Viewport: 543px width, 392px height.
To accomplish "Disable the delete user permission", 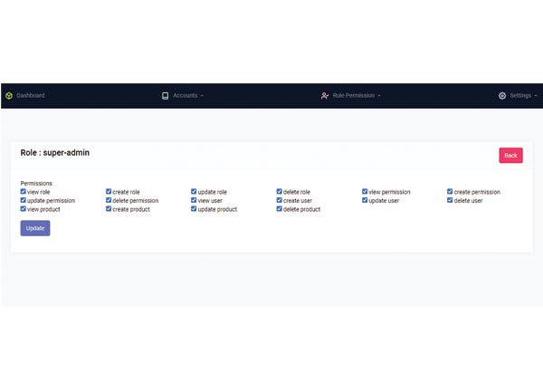I will (x=451, y=200).
